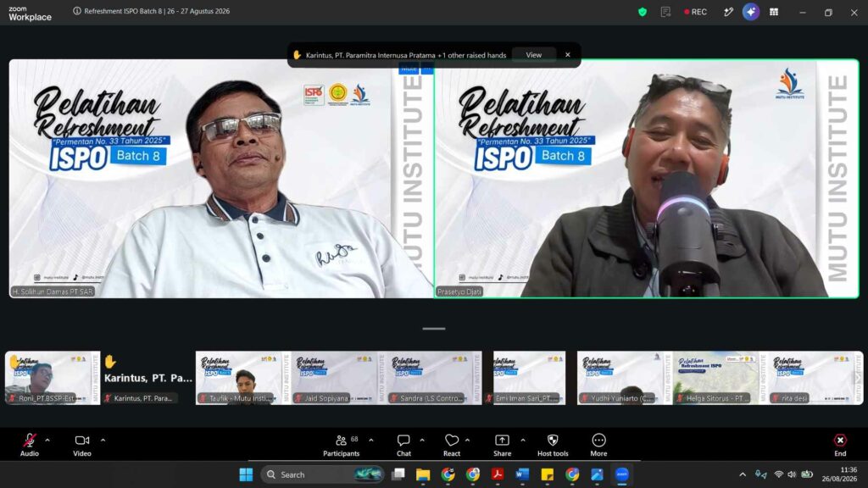Open the React heart menu
The image size is (868, 488).
tap(452, 445)
